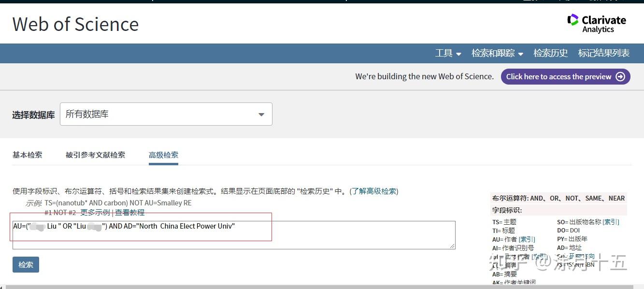The width and height of the screenshot is (644, 289).
Task: Click the AI= 作者识别号 field tag
Action: pyautogui.click(x=513, y=248)
